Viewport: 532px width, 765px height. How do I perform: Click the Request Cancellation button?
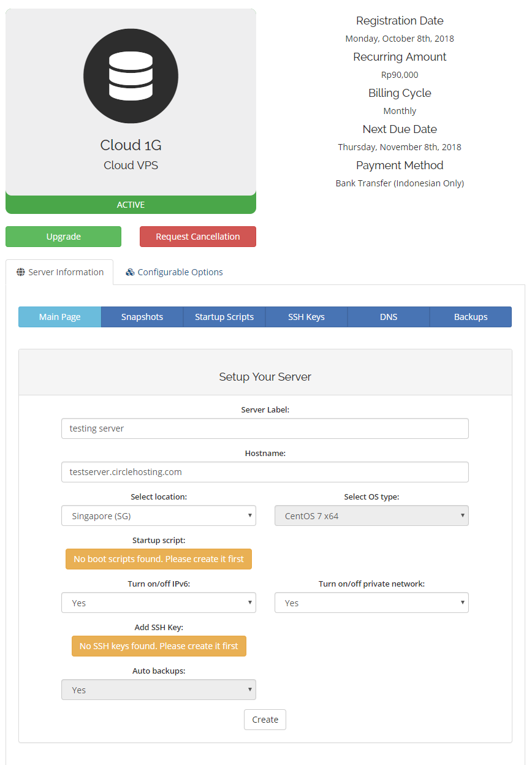click(198, 237)
